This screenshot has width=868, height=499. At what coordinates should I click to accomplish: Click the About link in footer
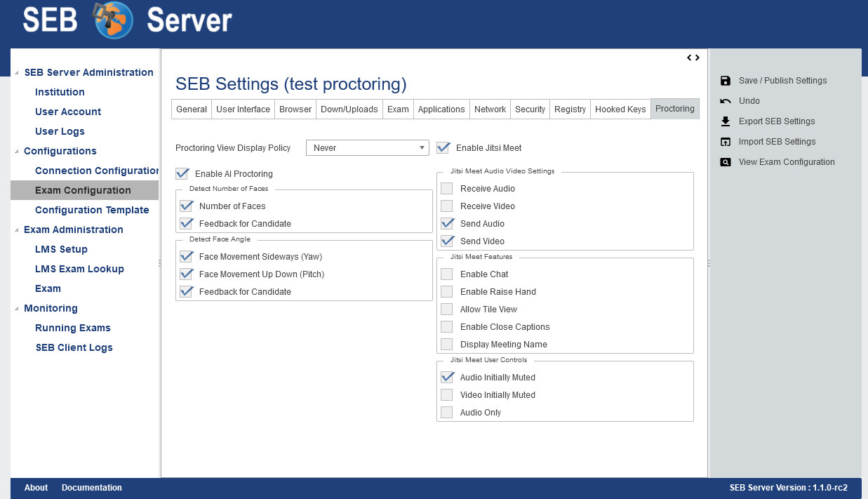point(36,488)
